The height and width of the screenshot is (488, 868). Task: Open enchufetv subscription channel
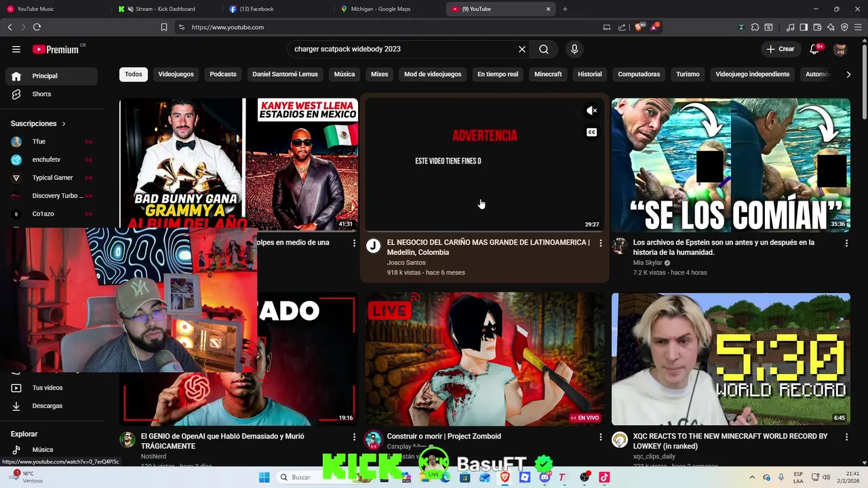(52, 160)
